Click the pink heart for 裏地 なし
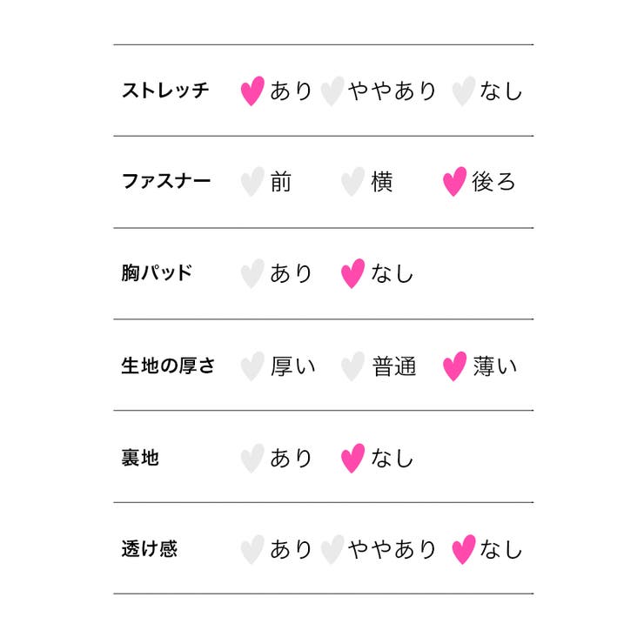The width and height of the screenshot is (644, 644). pyautogui.click(x=352, y=458)
